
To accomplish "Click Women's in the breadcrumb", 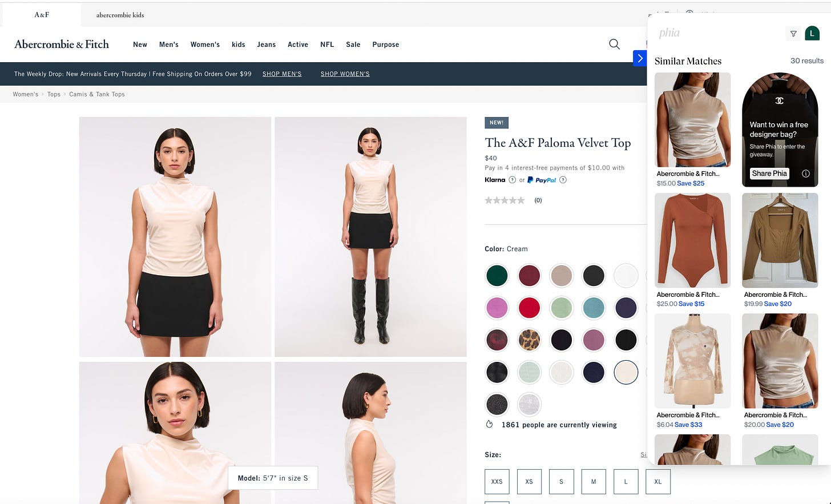I will [26, 94].
